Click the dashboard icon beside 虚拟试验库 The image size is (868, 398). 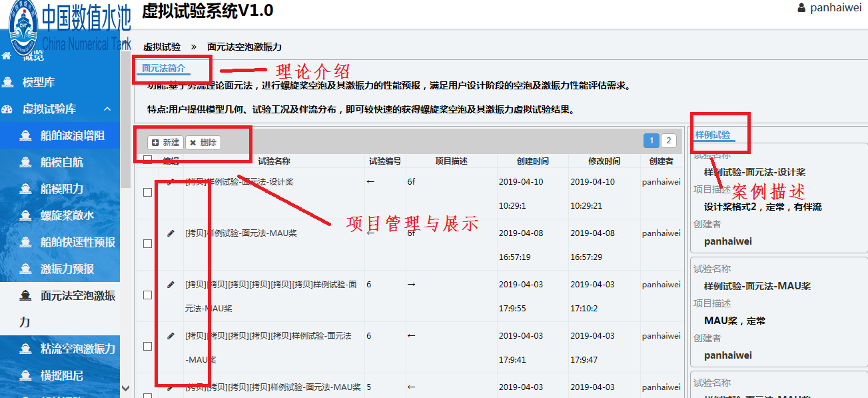coord(8,109)
